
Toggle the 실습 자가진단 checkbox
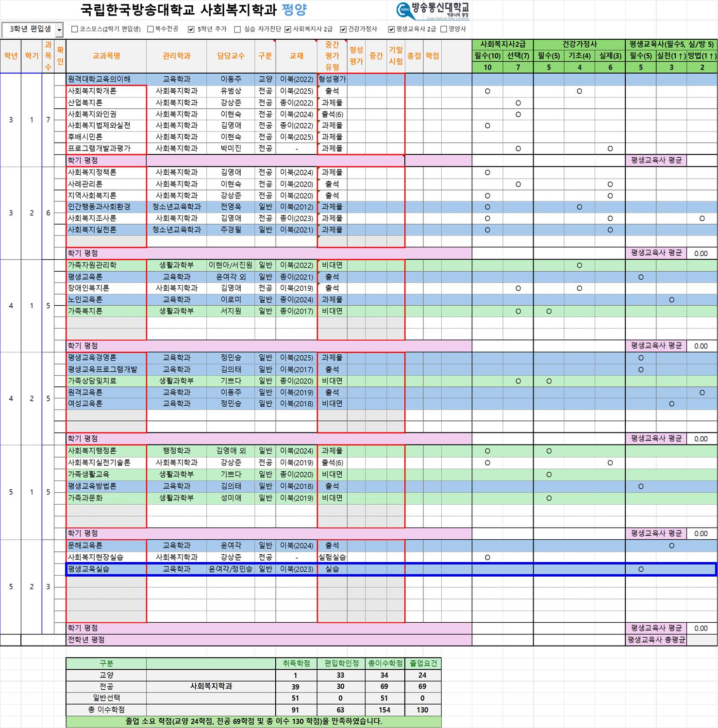pos(237,29)
